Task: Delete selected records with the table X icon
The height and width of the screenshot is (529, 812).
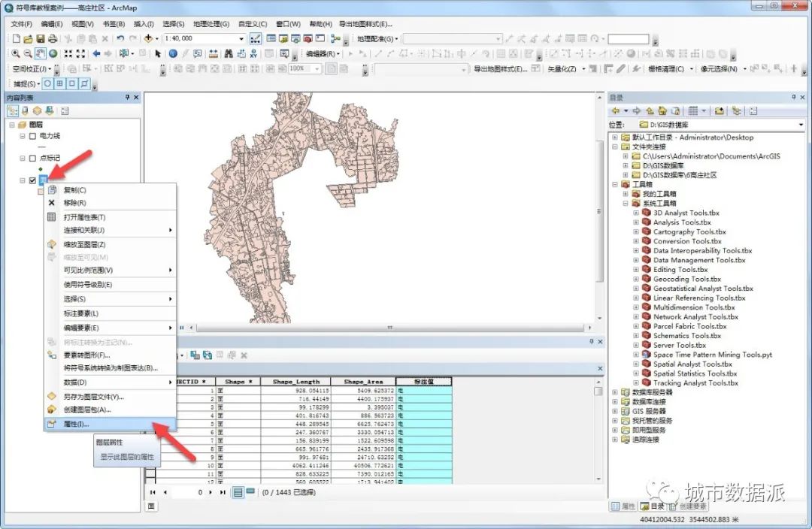Action: tap(244, 355)
